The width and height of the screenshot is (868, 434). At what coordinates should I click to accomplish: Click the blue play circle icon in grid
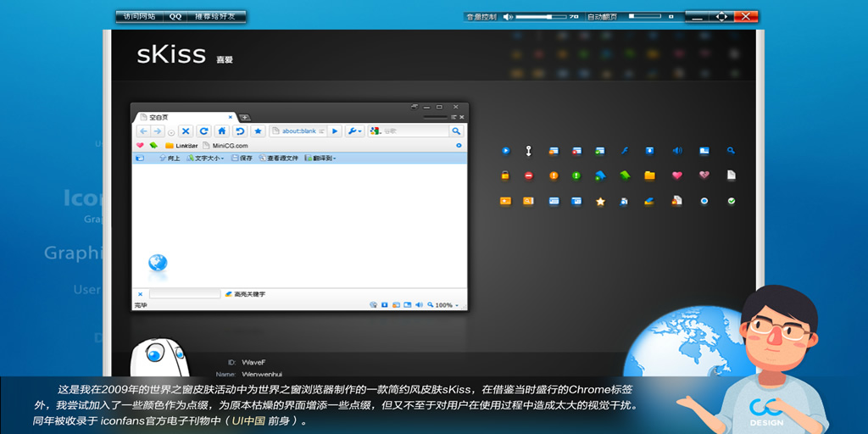(505, 150)
